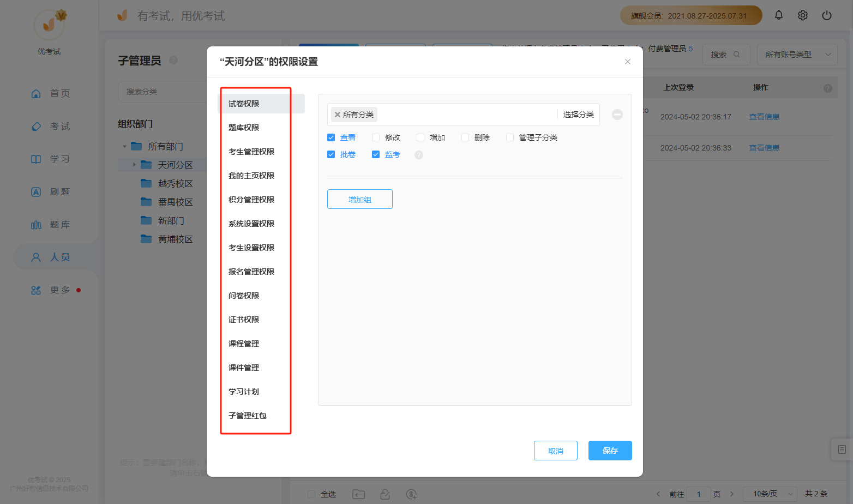Image resolution: width=853 pixels, height=504 pixels.
Task: Check the 删除 checkbox
Action: coord(465,137)
